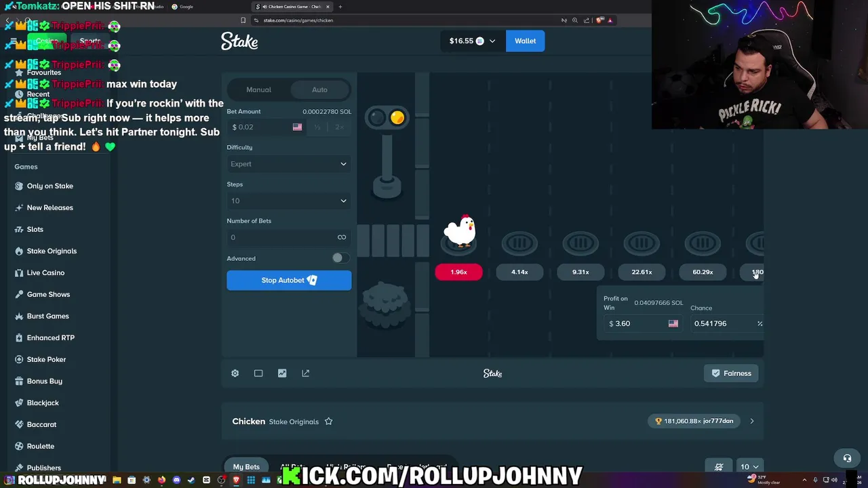Click the New Releases sidebar icon
This screenshot has width=868, height=488.
tap(19, 207)
